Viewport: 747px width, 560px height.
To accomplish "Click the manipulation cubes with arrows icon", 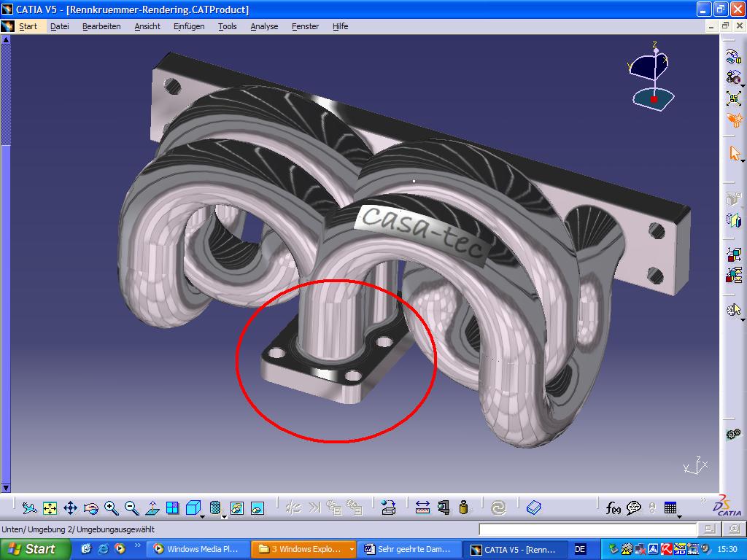I will tap(734, 254).
